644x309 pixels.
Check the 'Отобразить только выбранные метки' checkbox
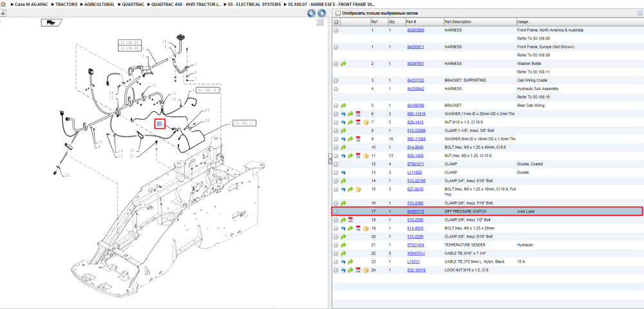tap(338, 13)
